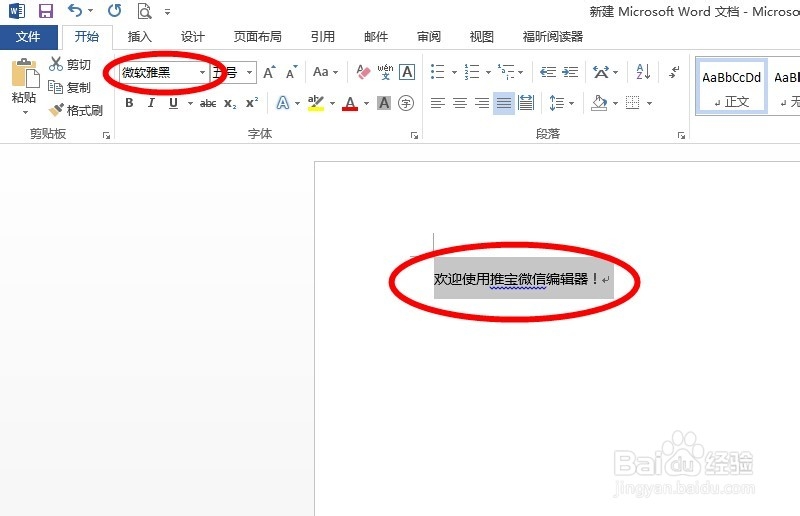Open Print Preview from quick access toolbar
Screen dimensions: 800x516
(144, 11)
